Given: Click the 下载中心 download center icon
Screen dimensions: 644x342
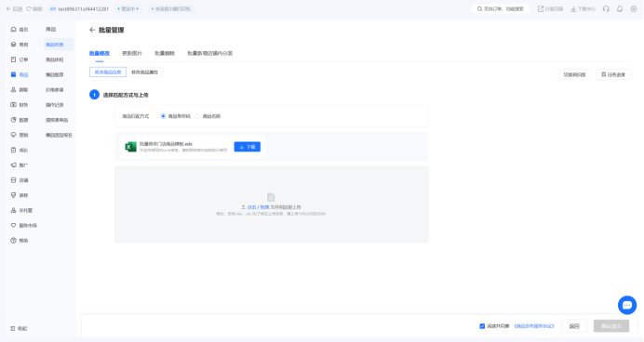Looking at the screenshot, I should click(573, 8).
